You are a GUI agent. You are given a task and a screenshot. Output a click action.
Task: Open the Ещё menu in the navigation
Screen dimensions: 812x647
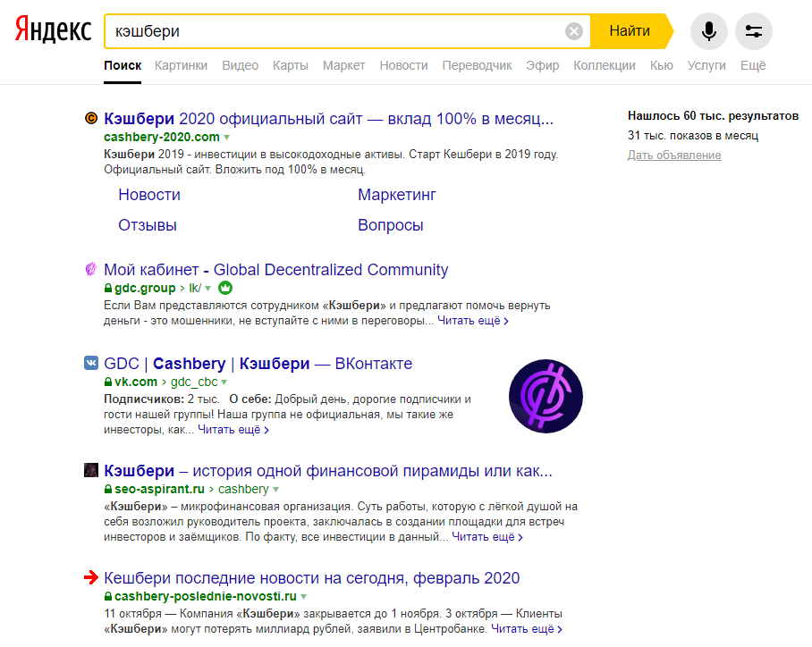[753, 66]
